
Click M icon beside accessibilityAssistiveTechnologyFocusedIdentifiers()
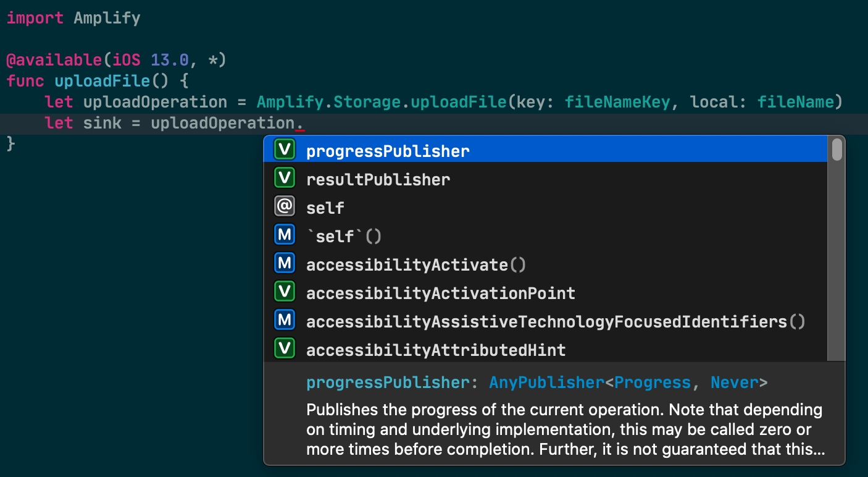point(285,321)
